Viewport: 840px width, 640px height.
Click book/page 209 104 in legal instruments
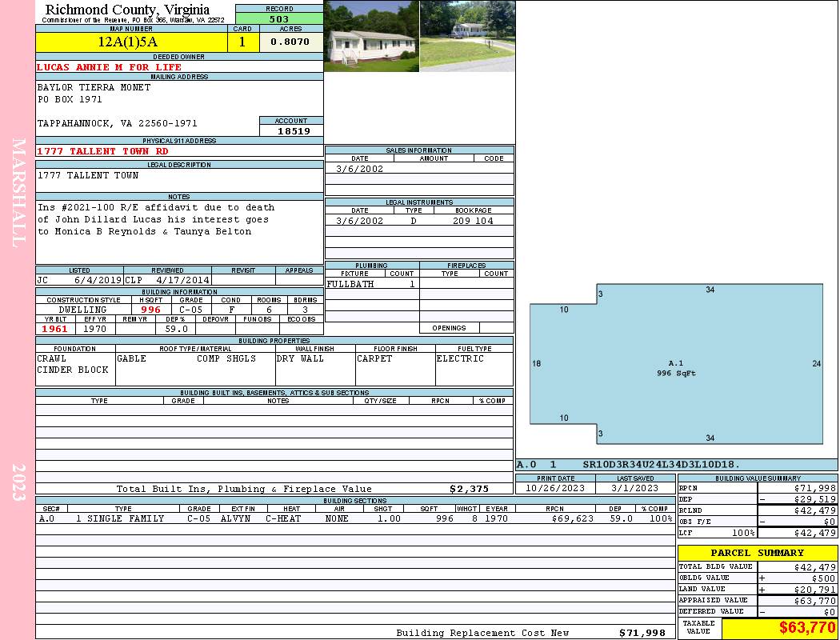(473, 221)
